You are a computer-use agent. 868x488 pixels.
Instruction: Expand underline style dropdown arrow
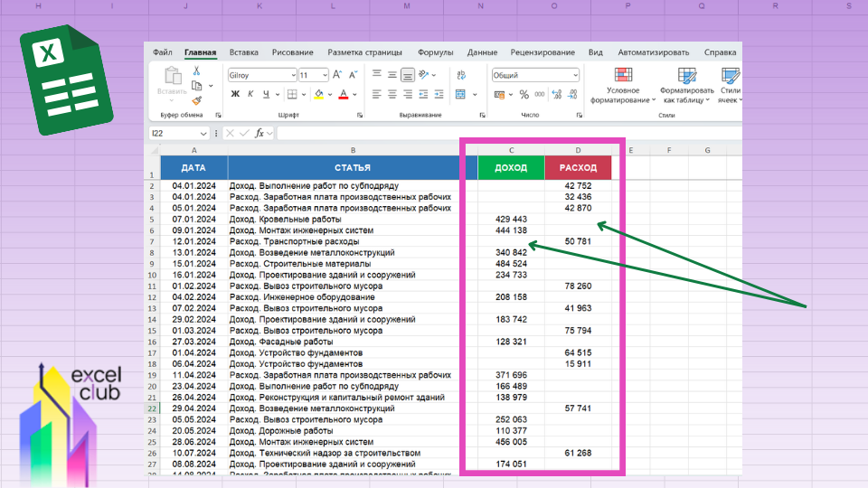tap(277, 95)
